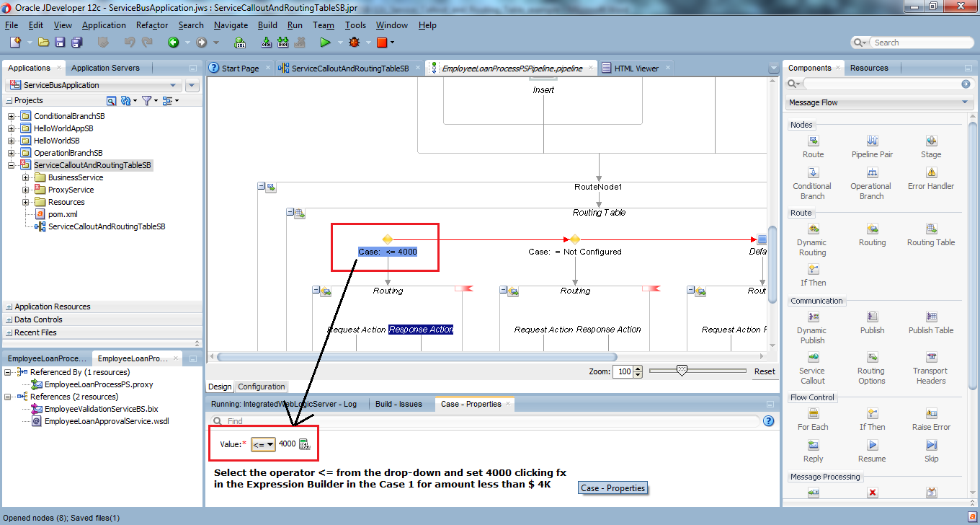Click the horizontal canvas scrollbar

pos(417,357)
